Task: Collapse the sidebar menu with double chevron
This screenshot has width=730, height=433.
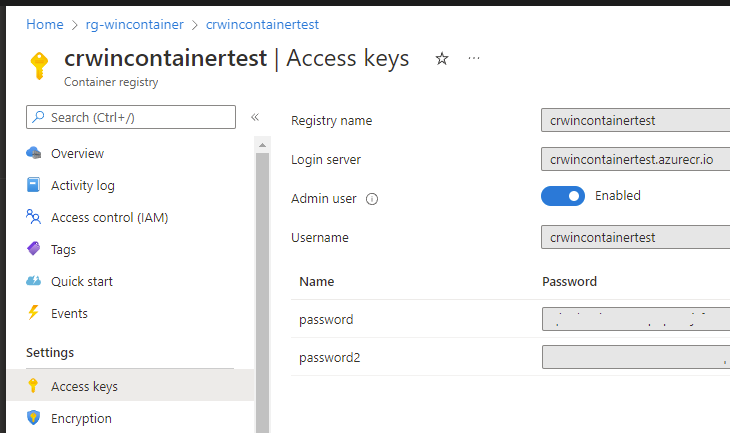Action: click(x=255, y=117)
